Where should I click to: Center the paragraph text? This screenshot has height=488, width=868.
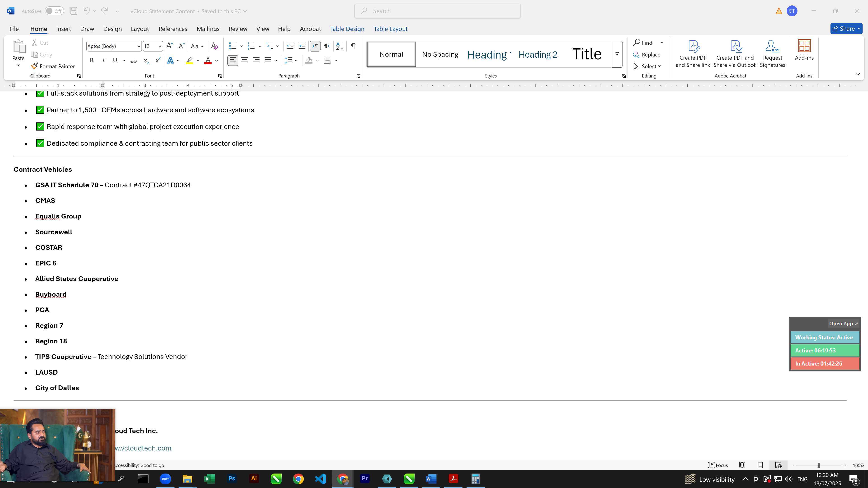pyautogui.click(x=245, y=61)
